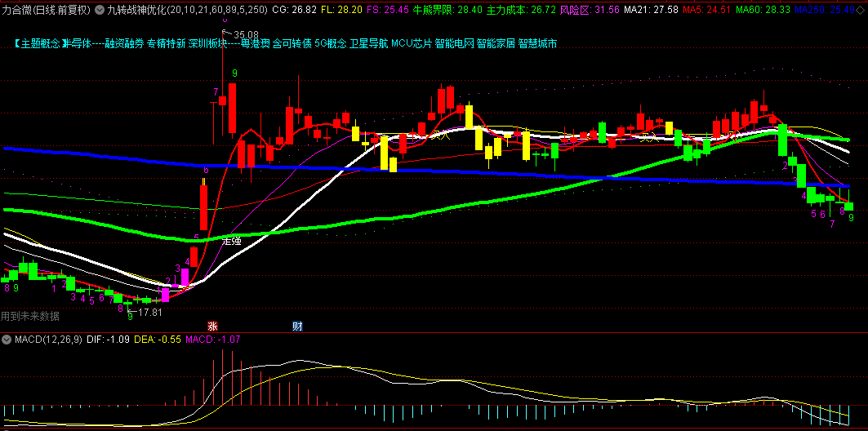Click the blue 财 event marker
Screen dimensions: 868x431
[296, 326]
